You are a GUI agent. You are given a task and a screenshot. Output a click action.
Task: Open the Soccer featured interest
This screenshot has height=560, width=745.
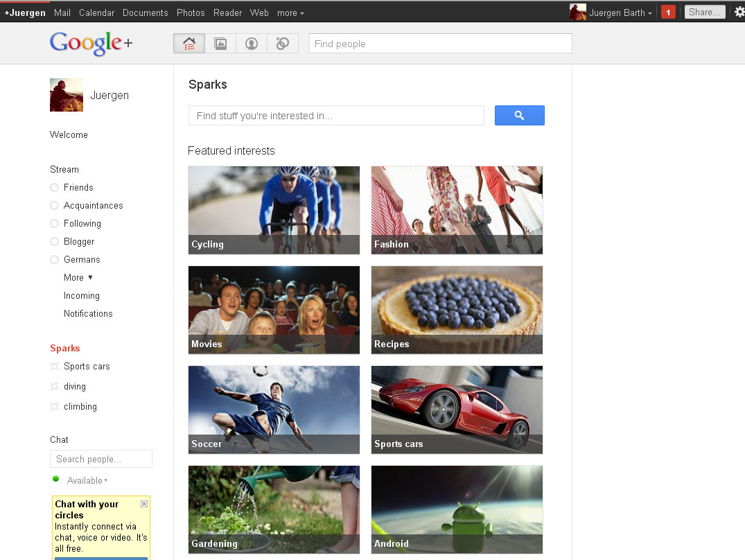[x=274, y=410]
